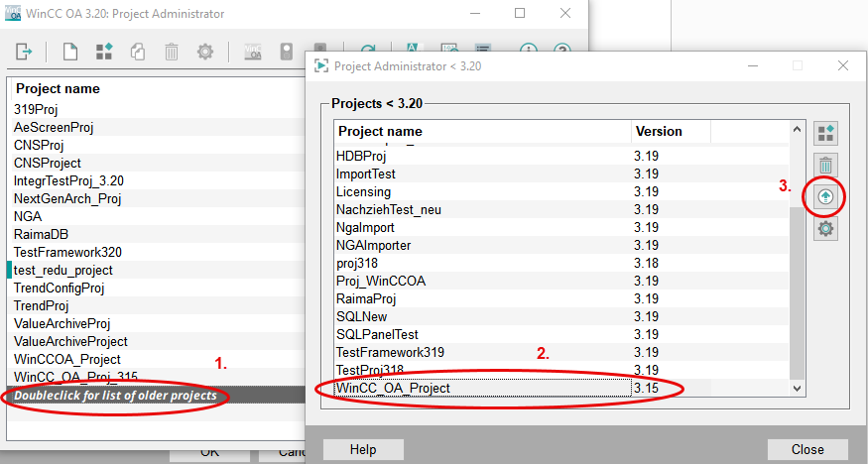Click the copy project toolbar icon

[x=138, y=52]
